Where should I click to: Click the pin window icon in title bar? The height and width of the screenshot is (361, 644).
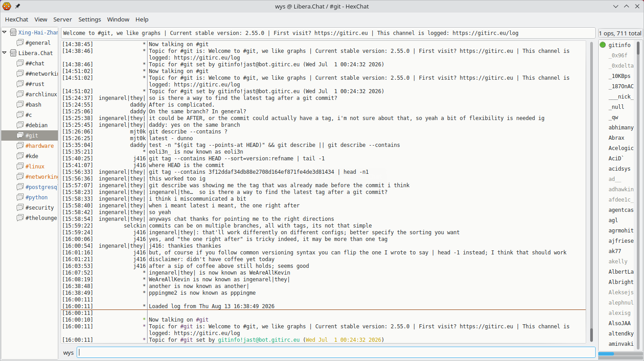pyautogui.click(x=17, y=6)
